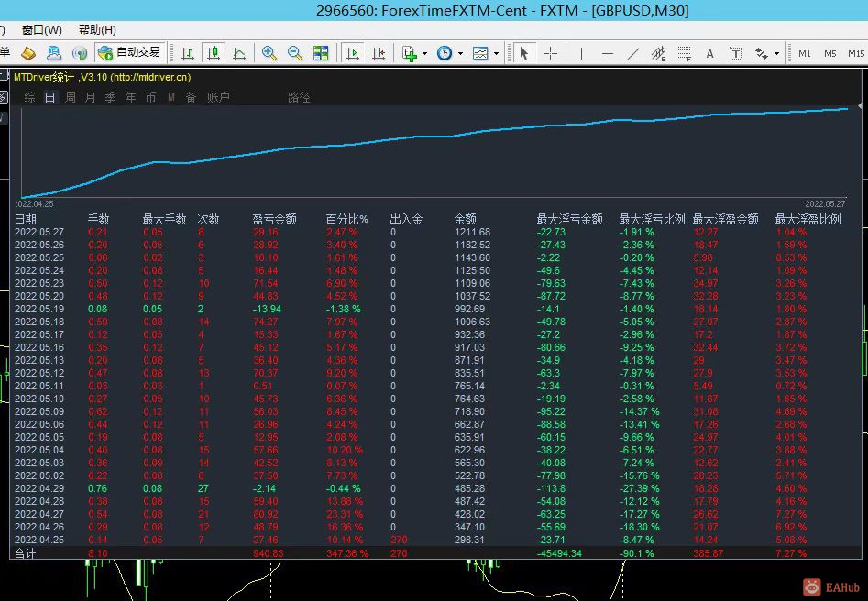Viewport: 868px width, 601px height.
Task: Zoom out on the chart
Action: 295,53
